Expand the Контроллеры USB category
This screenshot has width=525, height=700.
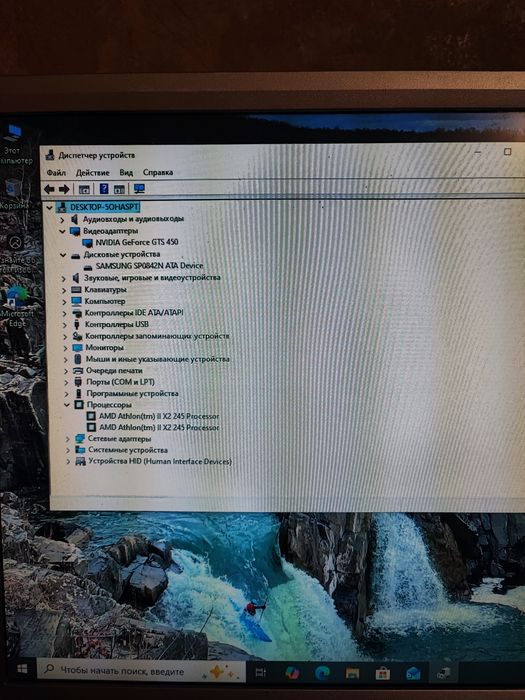click(65, 325)
